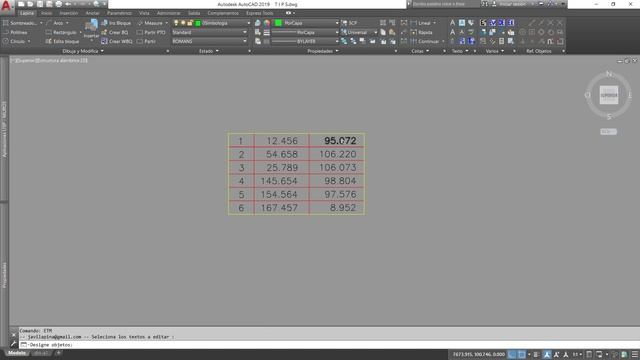Open the Universal UCS dropdown
This screenshot has height=360, width=640.
[359, 32]
